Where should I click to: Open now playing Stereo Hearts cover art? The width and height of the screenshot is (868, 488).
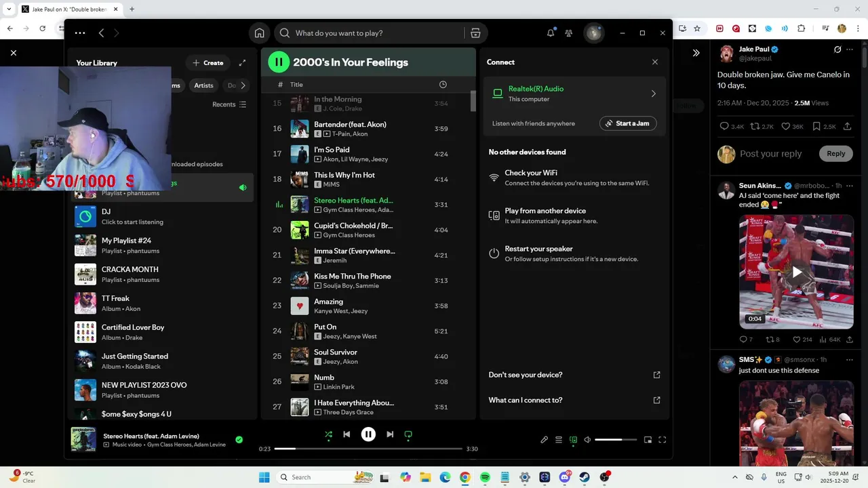pyautogui.click(x=83, y=439)
